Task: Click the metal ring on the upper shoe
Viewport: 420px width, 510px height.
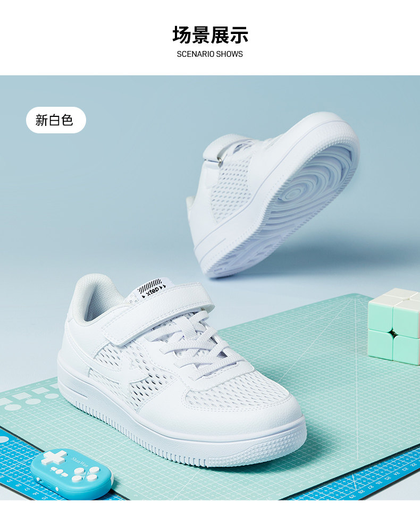Action: (x=222, y=160)
